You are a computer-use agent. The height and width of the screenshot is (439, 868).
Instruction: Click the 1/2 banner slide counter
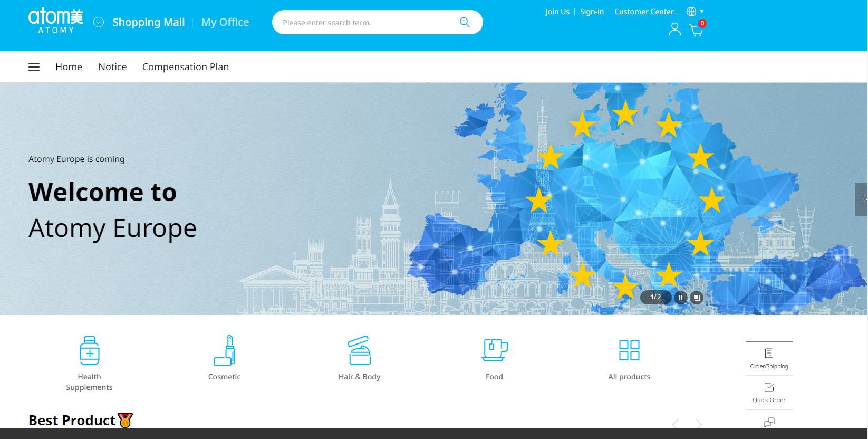[655, 297]
